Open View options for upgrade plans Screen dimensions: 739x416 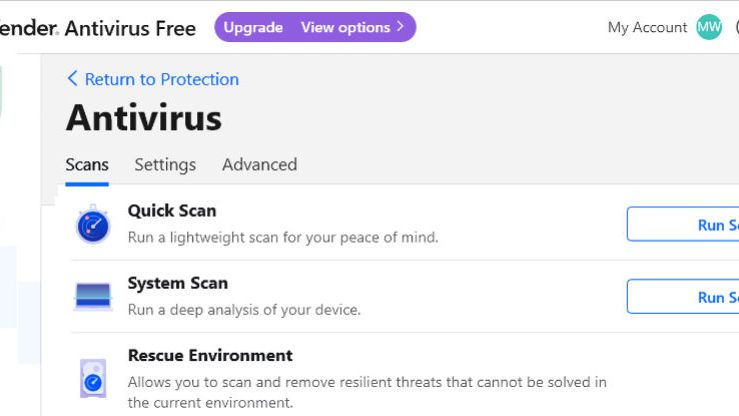[352, 28]
